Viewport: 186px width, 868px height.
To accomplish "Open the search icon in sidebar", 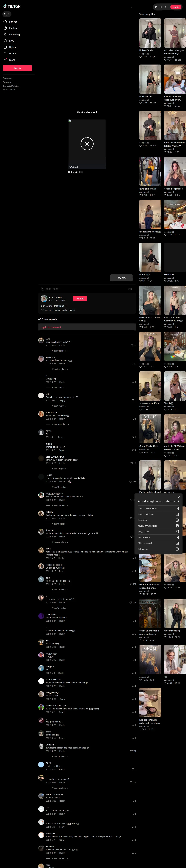I will (x=5, y=14).
